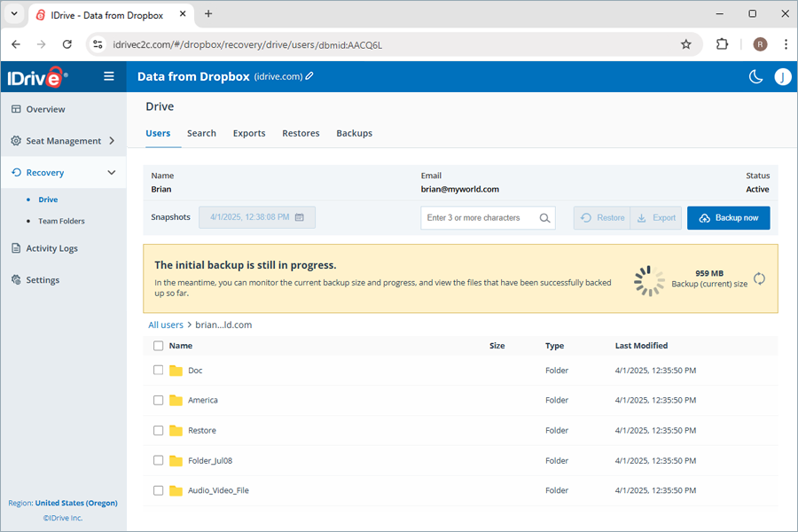The image size is (798, 532).
Task: Open the Audio_Video_File folder icon
Action: [x=176, y=490]
